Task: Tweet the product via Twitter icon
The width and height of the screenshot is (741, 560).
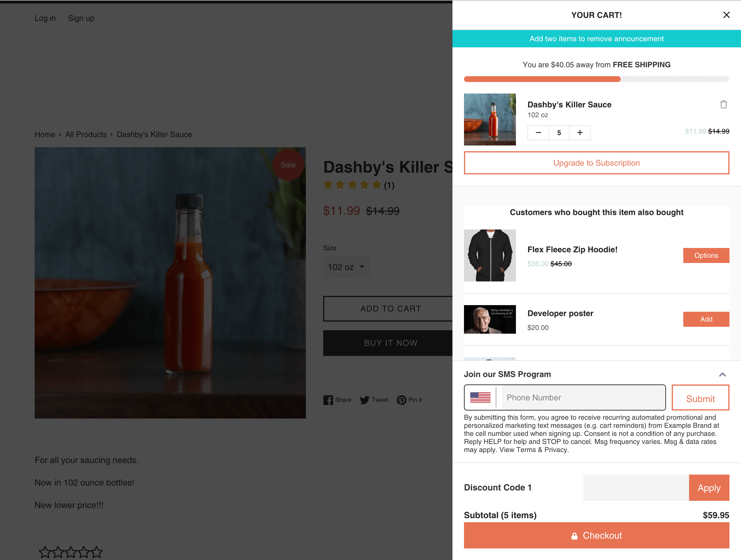Action: point(374,400)
